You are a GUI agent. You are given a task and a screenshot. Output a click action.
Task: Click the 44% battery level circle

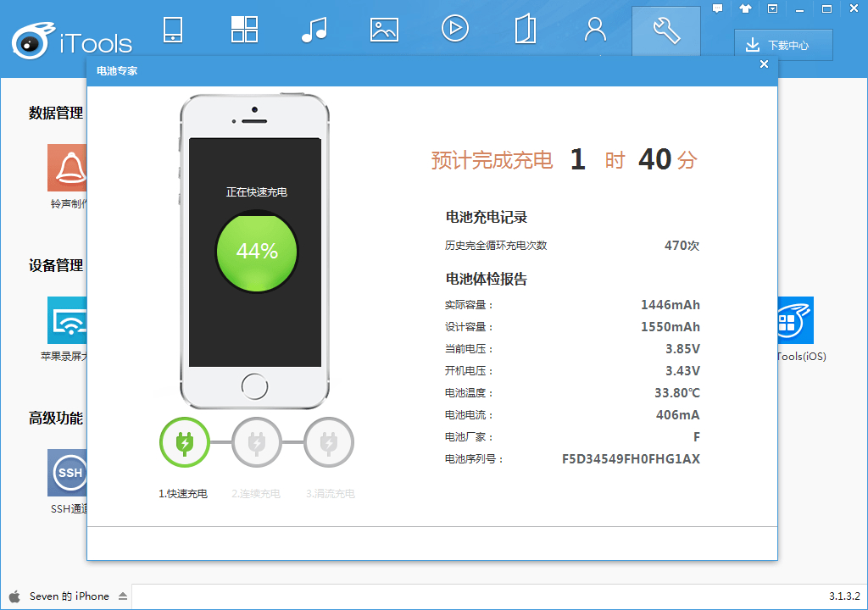pyautogui.click(x=256, y=252)
